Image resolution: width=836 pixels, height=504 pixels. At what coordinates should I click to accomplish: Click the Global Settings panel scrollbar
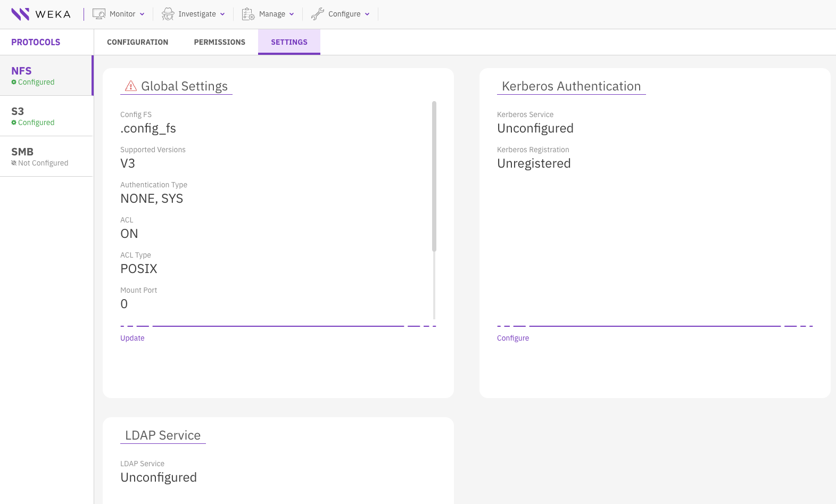point(434,176)
